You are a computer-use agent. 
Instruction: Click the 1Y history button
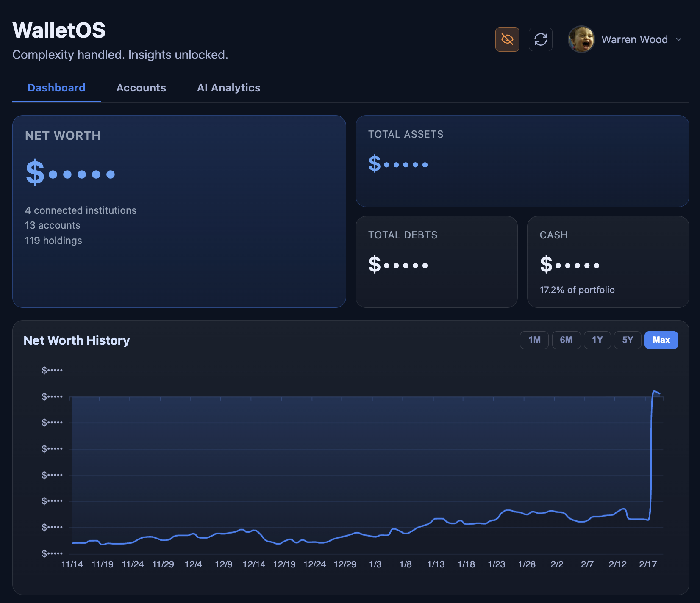tap(597, 340)
